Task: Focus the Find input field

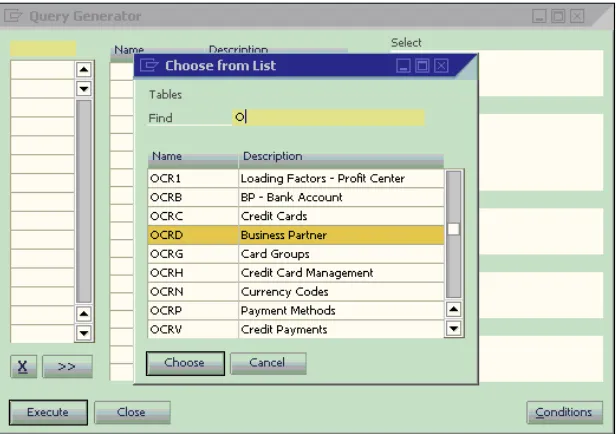Action: [x=328, y=117]
